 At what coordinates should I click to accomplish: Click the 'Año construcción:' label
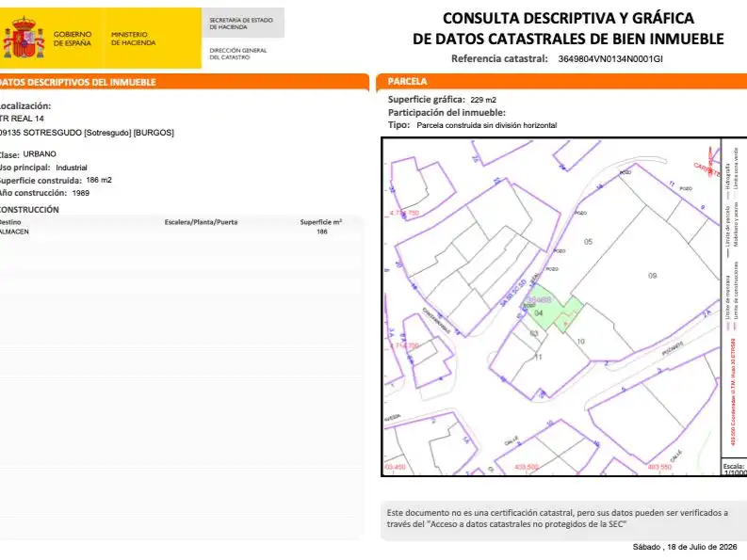pyautogui.click(x=33, y=193)
